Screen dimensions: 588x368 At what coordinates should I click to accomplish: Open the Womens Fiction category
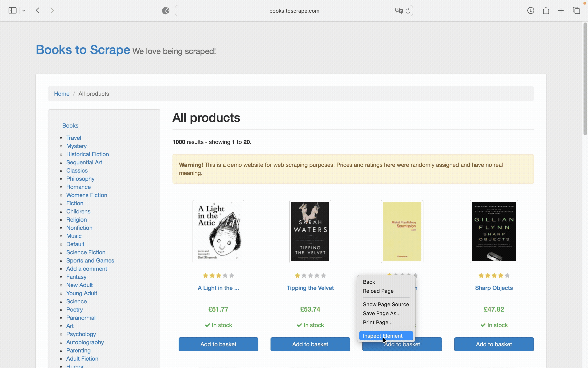tap(87, 195)
